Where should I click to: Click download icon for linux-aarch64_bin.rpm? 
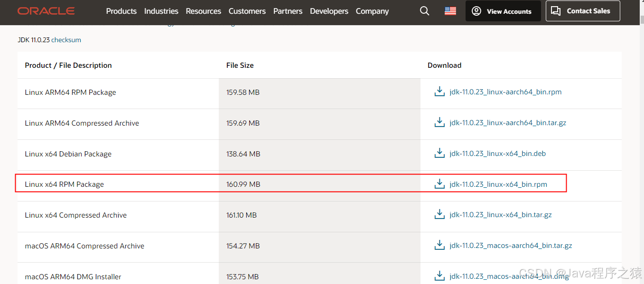pyautogui.click(x=440, y=92)
